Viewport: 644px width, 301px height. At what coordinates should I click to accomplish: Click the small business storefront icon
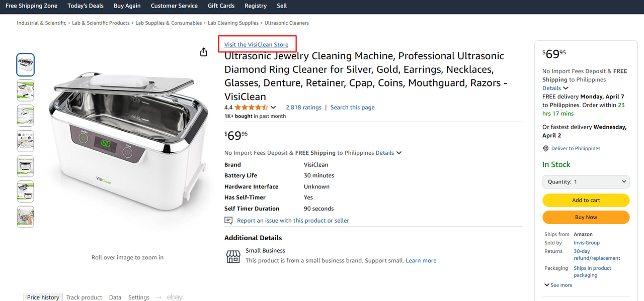point(233,256)
